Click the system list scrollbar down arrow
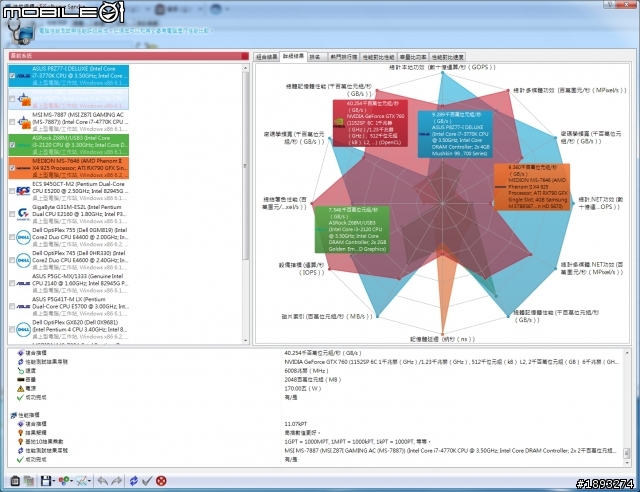The height and width of the screenshot is (492, 640). 245,340
